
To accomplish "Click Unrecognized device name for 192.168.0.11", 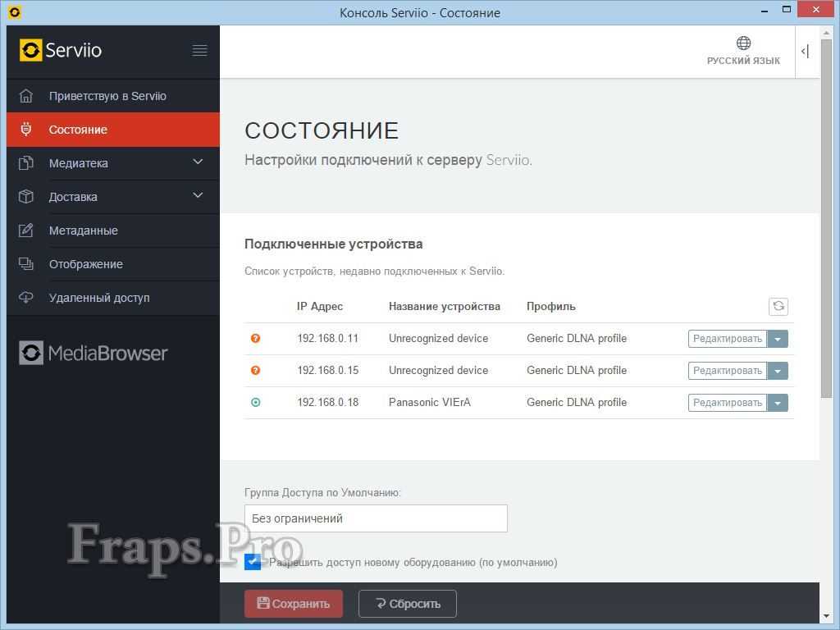I will pos(438,338).
